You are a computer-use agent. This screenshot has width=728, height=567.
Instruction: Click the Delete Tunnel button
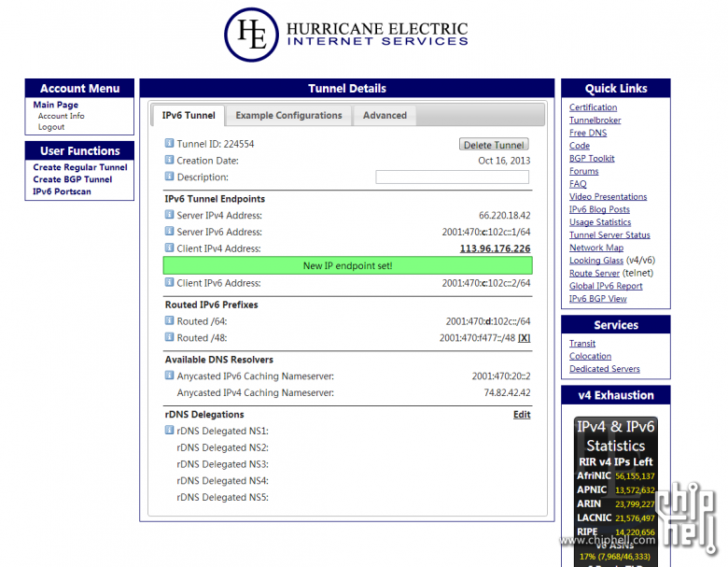(494, 145)
